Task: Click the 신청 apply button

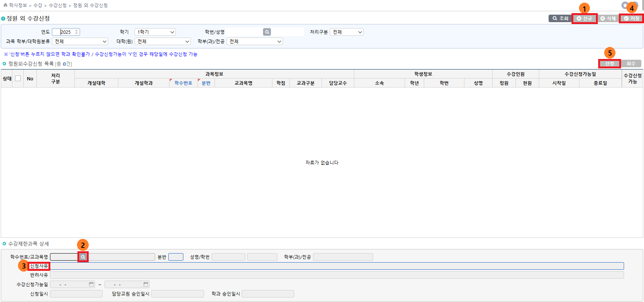Action: point(609,64)
